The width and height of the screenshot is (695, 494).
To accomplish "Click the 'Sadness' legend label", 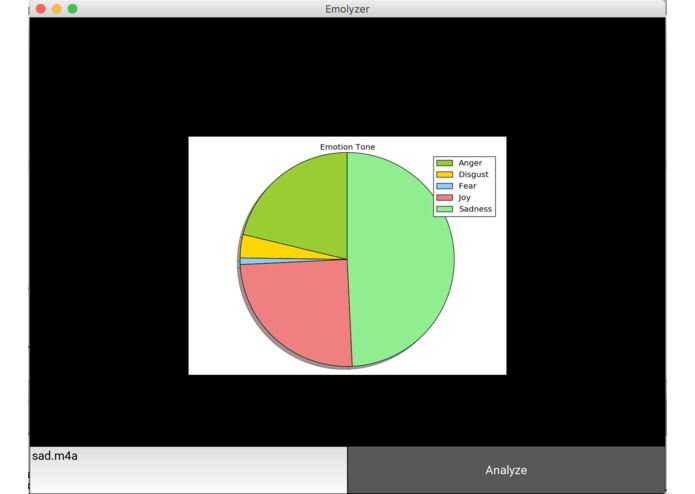I will pyautogui.click(x=475, y=209).
